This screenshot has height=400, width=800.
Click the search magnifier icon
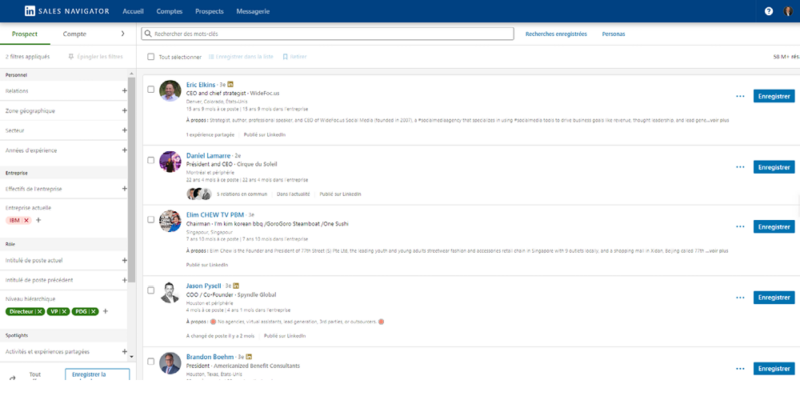point(148,34)
